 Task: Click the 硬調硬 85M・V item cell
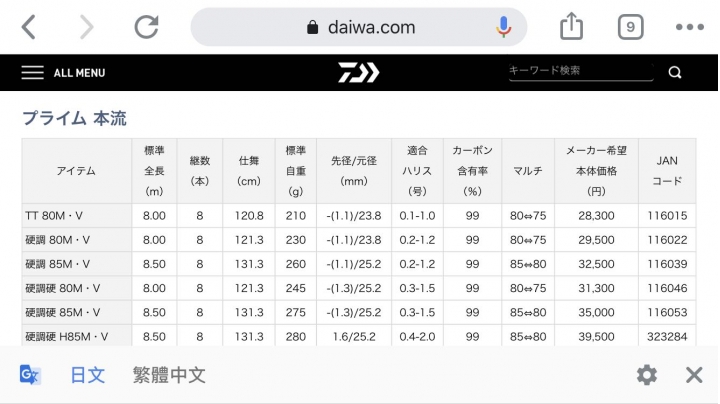tap(77, 312)
